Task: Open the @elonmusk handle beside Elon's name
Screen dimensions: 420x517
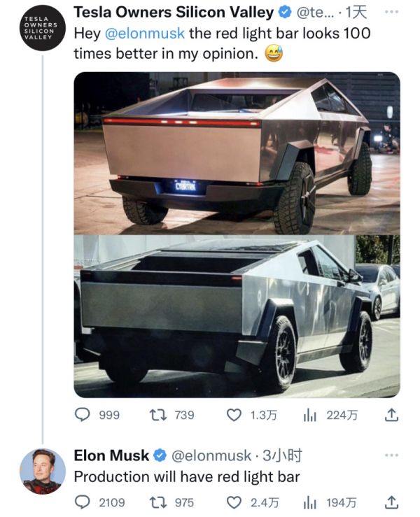Action: click(x=211, y=455)
